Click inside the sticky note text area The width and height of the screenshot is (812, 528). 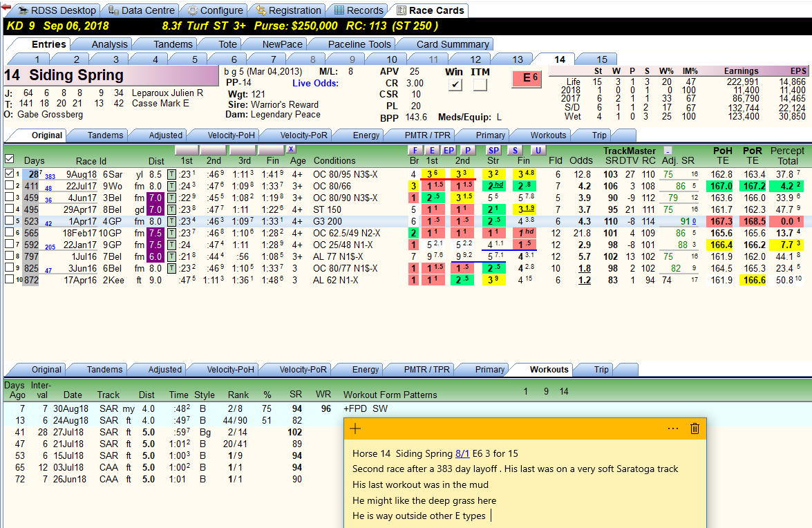pyautogui.click(x=525, y=484)
